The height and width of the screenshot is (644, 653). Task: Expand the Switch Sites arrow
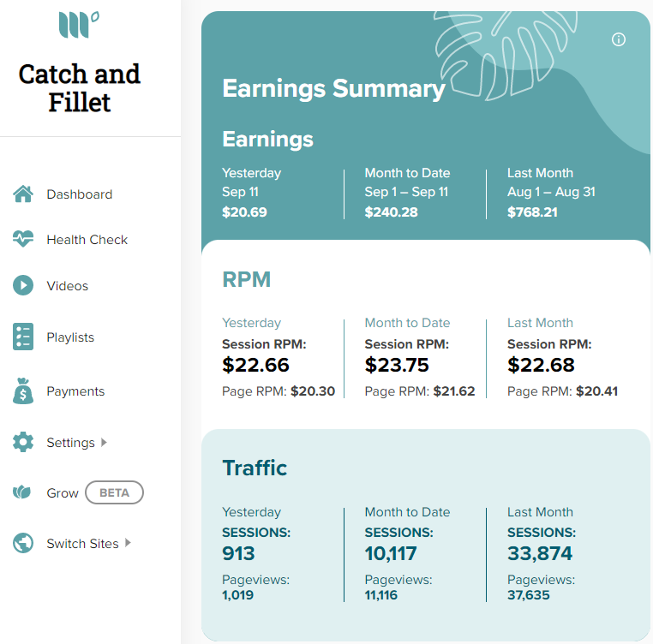129,543
